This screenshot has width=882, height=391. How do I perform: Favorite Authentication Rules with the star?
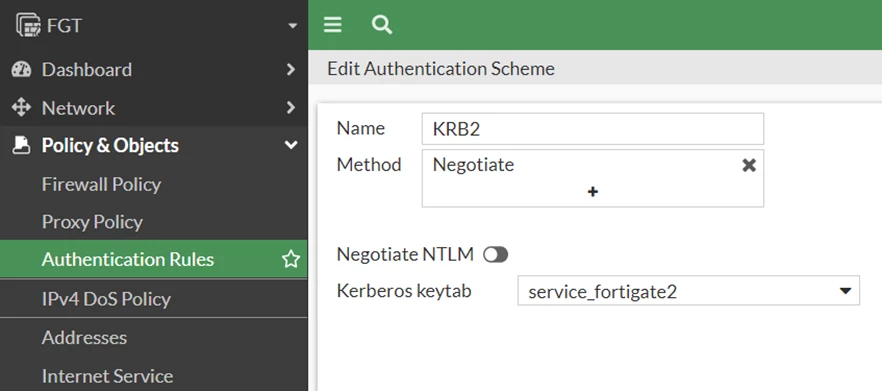(x=291, y=259)
